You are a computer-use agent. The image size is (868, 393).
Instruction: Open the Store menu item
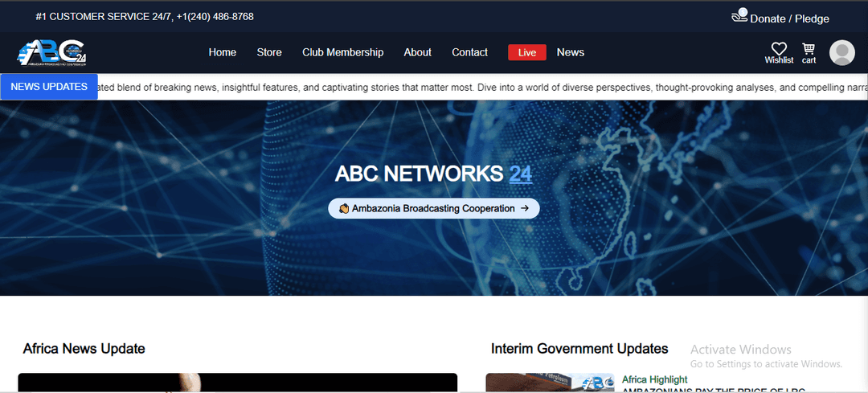(x=269, y=52)
